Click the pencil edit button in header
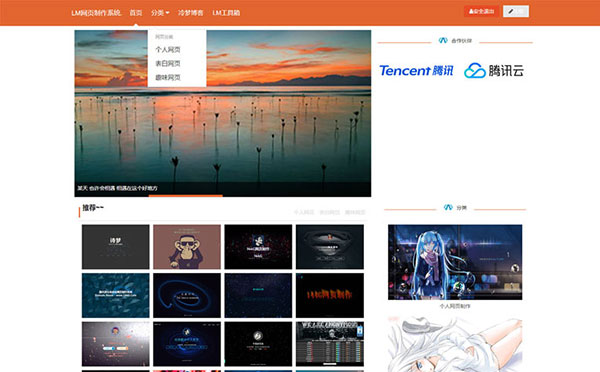 tap(516, 11)
